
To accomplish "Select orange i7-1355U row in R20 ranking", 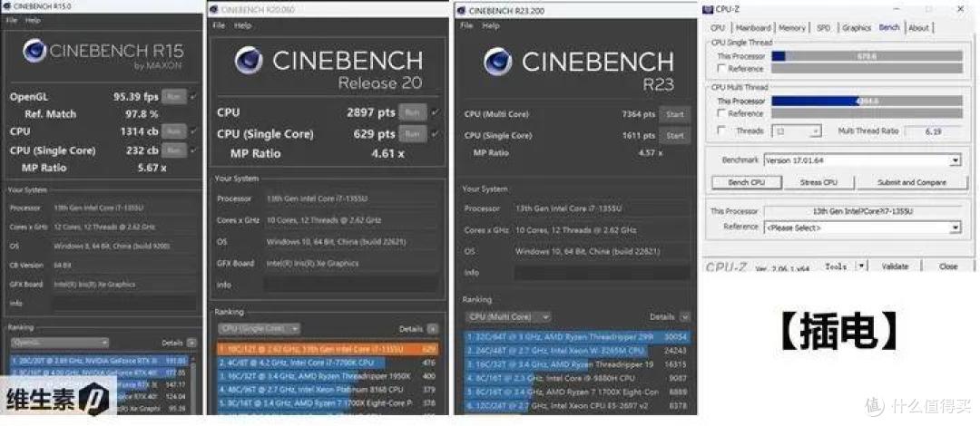I will (x=328, y=349).
